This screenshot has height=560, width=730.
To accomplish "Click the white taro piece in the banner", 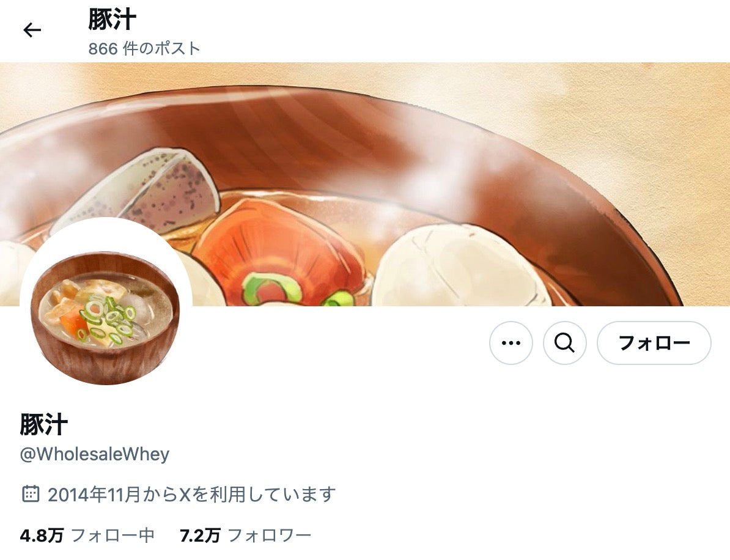I will (x=459, y=265).
